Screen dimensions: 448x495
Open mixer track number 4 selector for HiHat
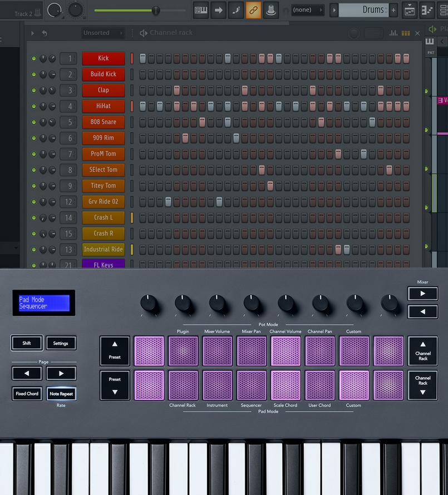click(68, 106)
